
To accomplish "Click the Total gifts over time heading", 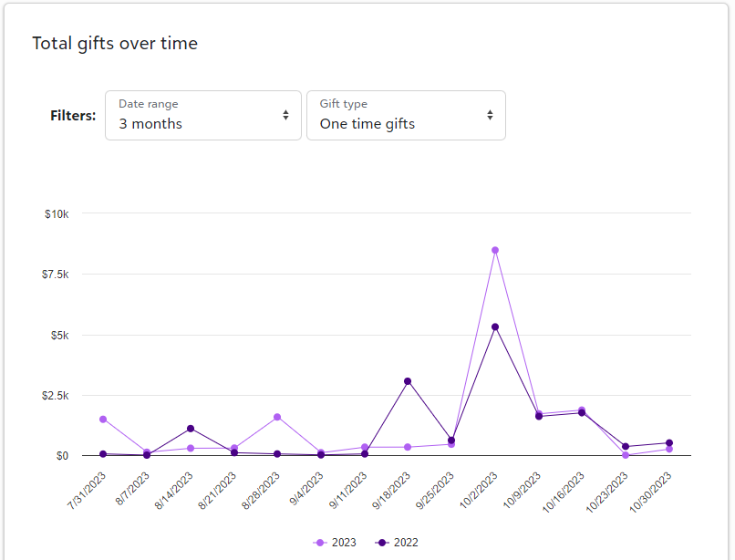I will (115, 43).
